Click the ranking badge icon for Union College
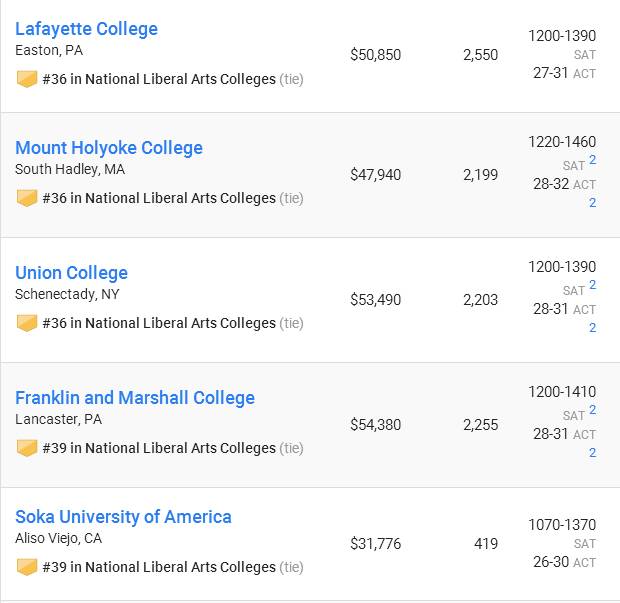 pyautogui.click(x=27, y=323)
